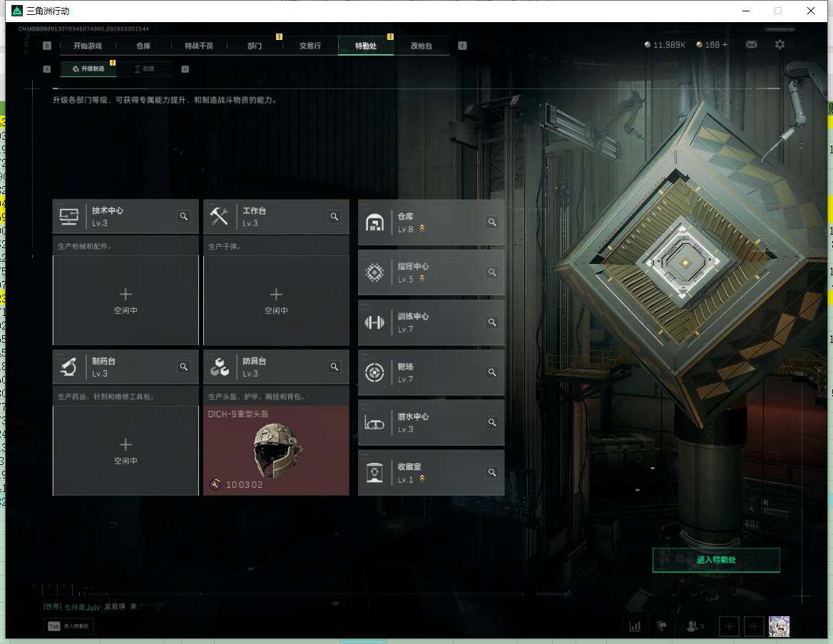Click the 工作台 hammer and wrench icon
The width and height of the screenshot is (833, 644).
219,216
